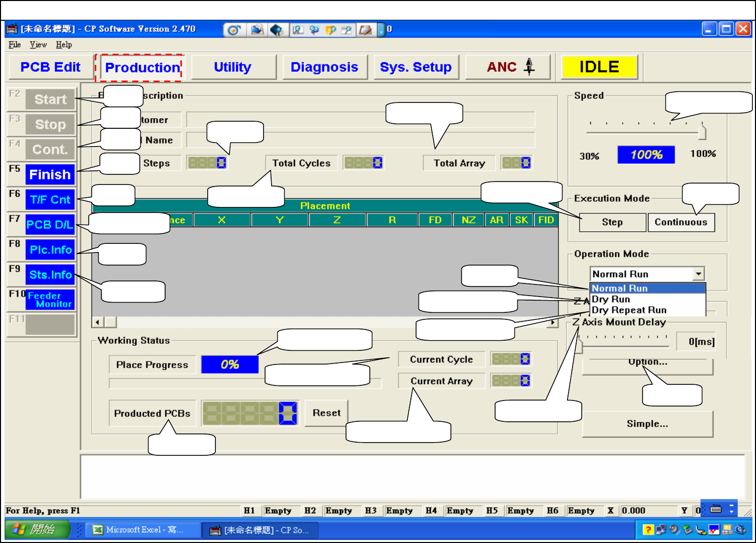Click the Producted PCBs counter display
The height and width of the screenshot is (543, 756).
coord(250,413)
